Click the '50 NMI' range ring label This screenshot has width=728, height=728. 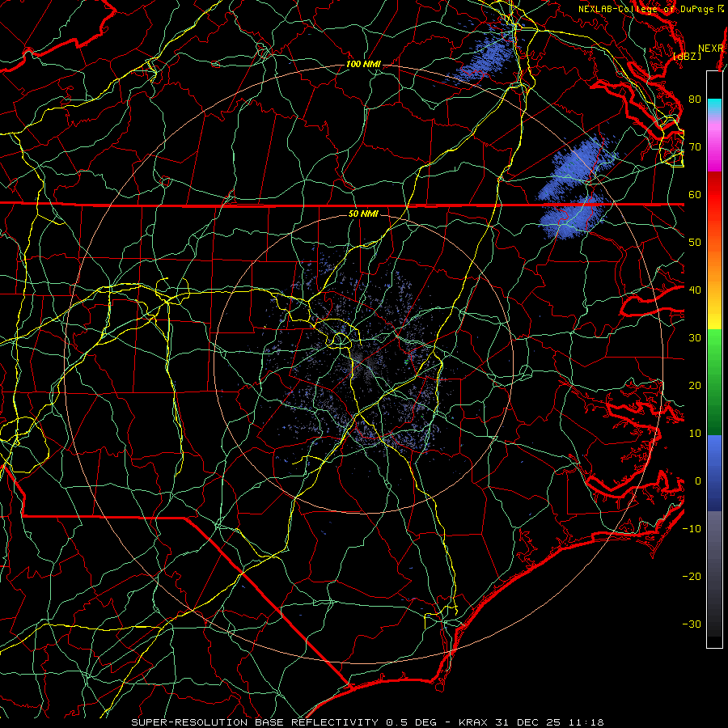click(363, 214)
